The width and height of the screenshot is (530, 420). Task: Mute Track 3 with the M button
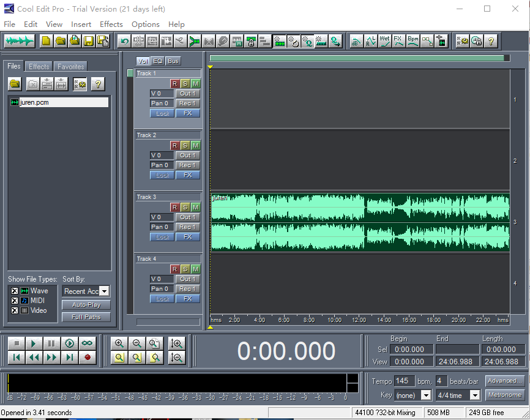tap(195, 208)
